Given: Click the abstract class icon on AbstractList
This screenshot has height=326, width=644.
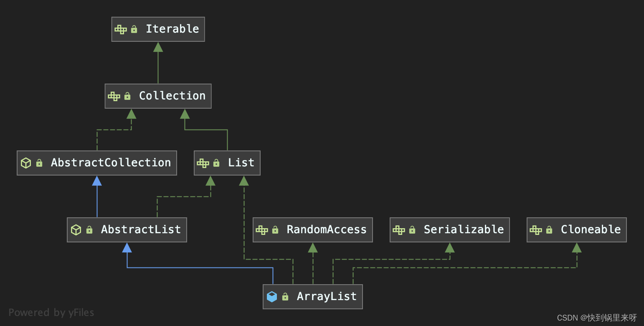Looking at the screenshot, I should 76,230.
